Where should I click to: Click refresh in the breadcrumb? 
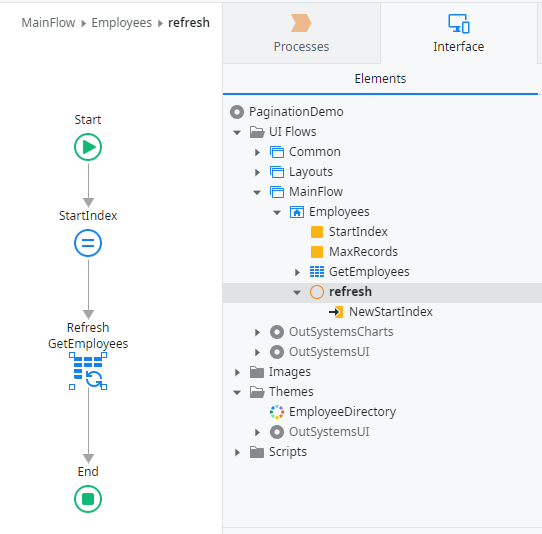point(189,23)
